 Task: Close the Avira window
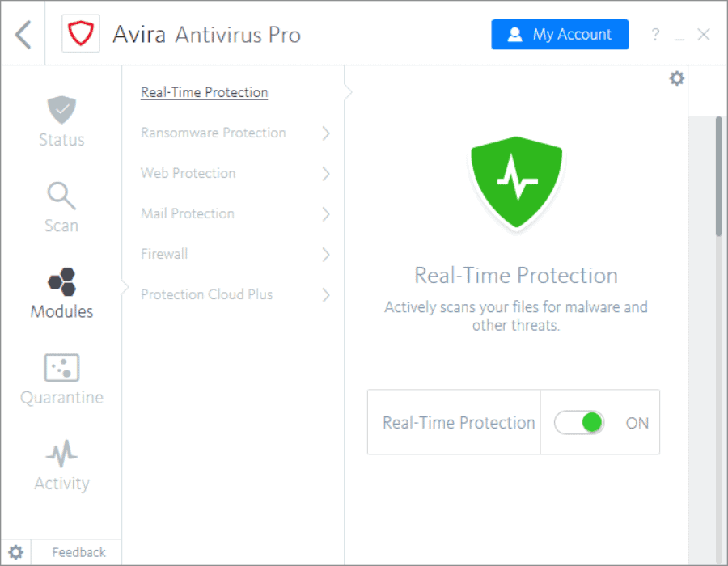tap(704, 34)
